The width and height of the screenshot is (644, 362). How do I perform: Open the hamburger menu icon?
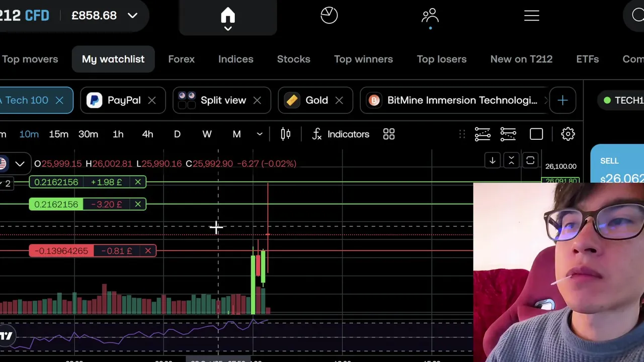[532, 16]
